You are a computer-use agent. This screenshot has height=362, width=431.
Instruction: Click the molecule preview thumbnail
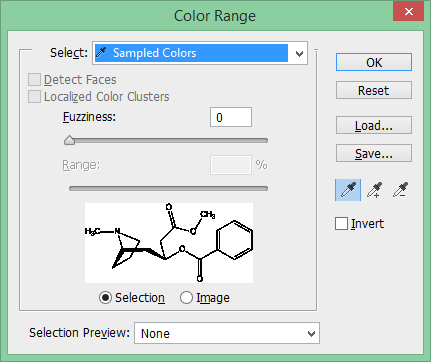click(169, 243)
